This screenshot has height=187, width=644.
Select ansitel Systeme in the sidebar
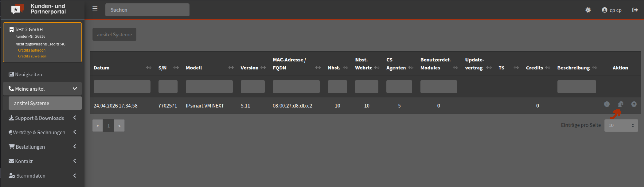click(x=45, y=103)
